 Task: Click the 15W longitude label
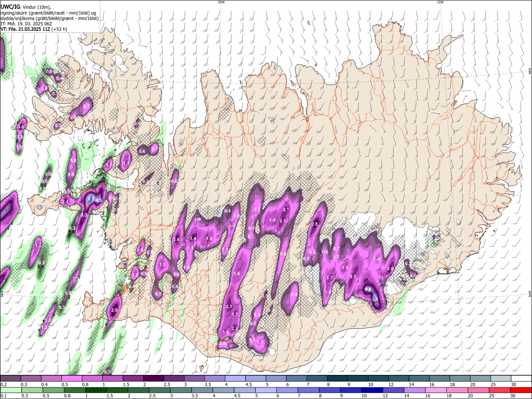[x=440, y=2]
